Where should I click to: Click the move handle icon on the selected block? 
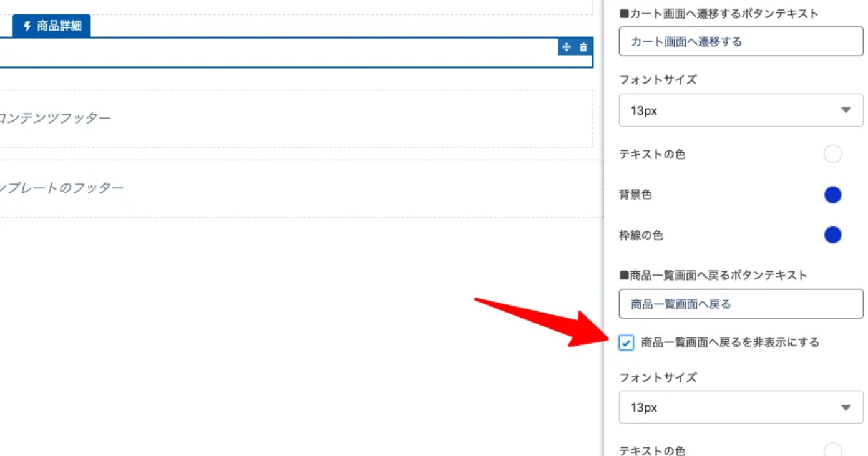[567, 47]
